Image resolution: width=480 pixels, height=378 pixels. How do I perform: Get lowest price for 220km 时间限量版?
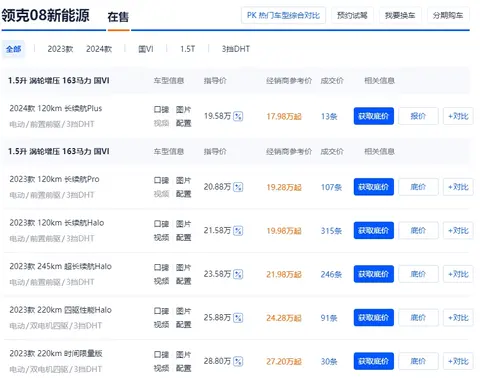374,361
